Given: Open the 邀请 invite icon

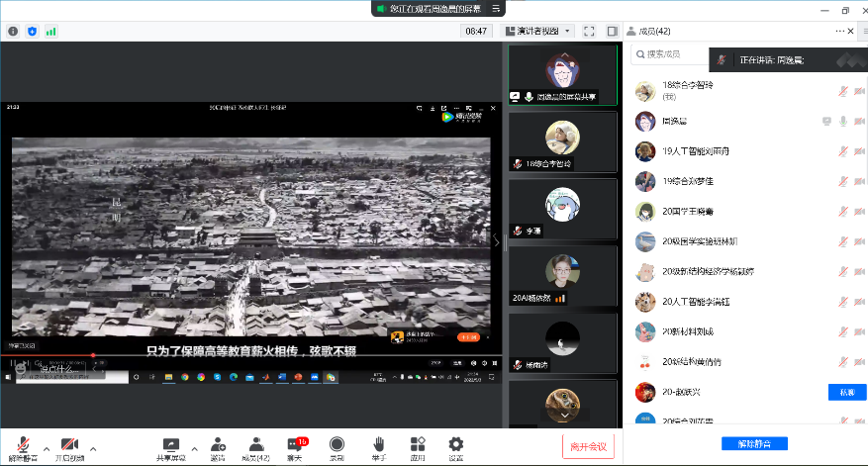Looking at the screenshot, I should pos(218,449).
